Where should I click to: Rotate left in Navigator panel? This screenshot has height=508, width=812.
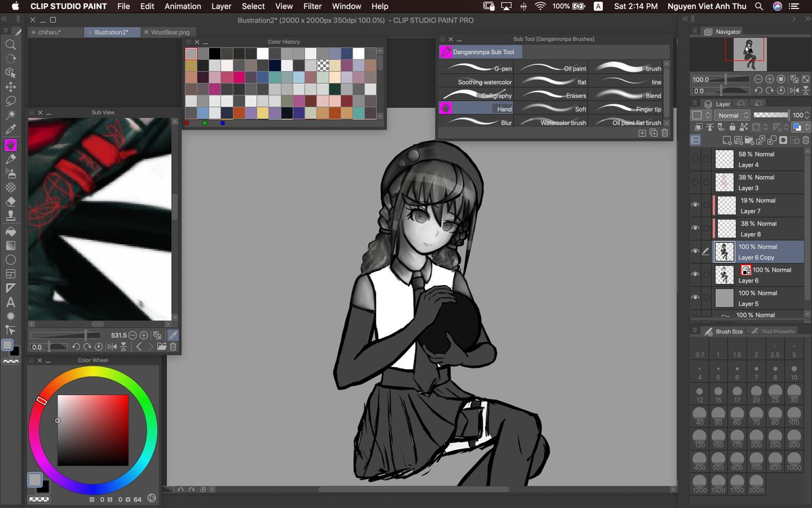pos(759,90)
